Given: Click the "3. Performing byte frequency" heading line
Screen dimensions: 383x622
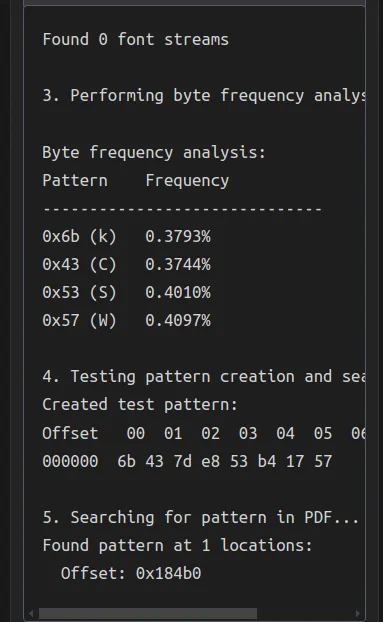Looking at the screenshot, I should (204, 96).
